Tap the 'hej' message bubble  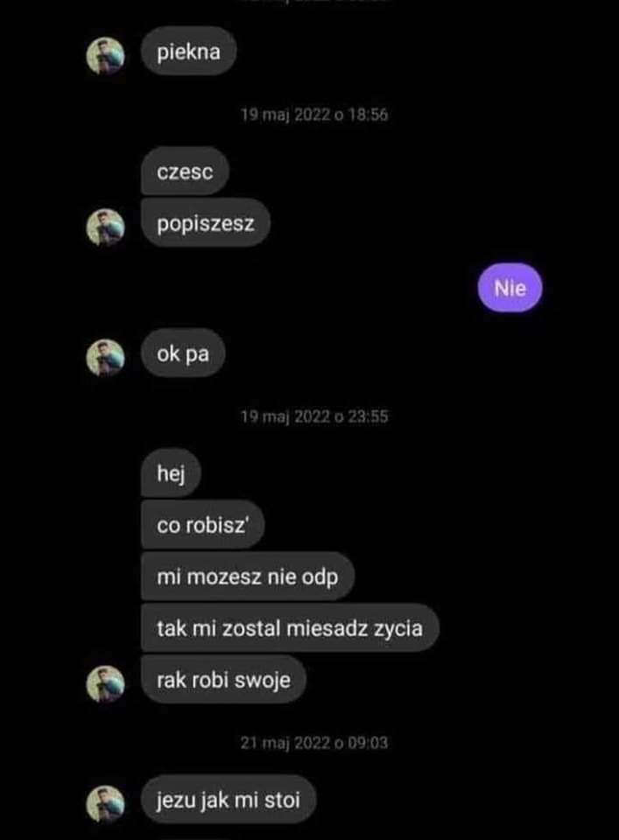point(171,473)
